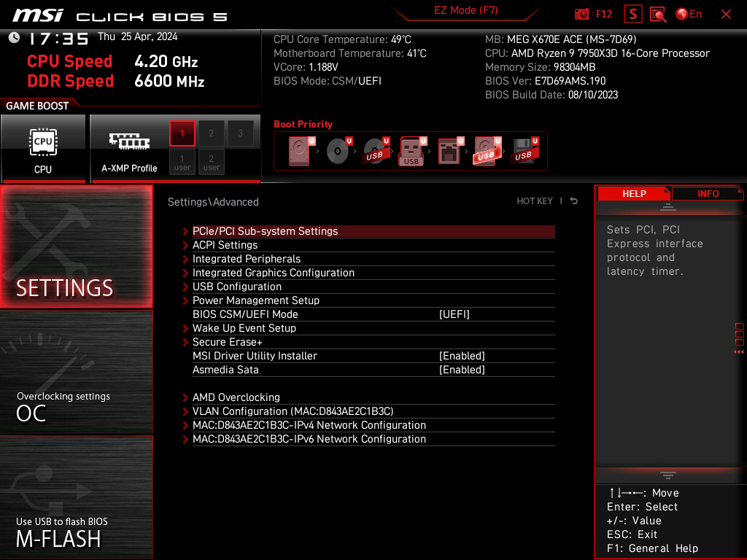The image size is (747, 560).
Task: Select A-XMP user profile 2
Action: point(211,162)
